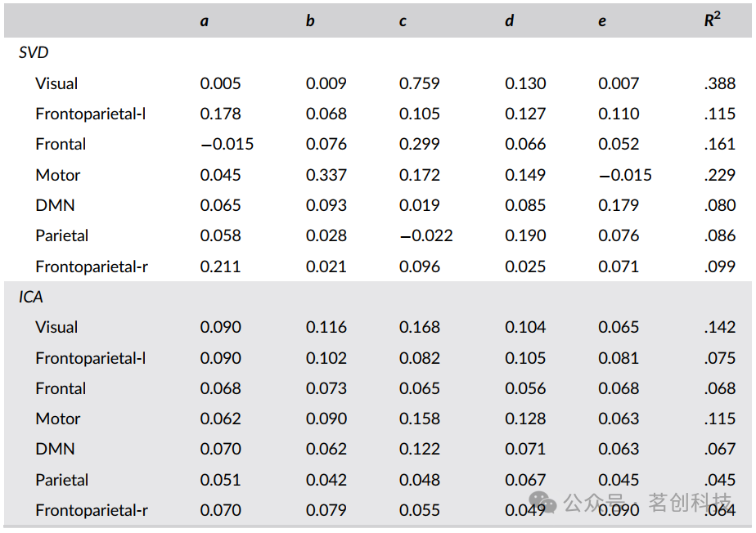
Task: Select the DMN row label under ICA
Action: [x=55, y=449]
